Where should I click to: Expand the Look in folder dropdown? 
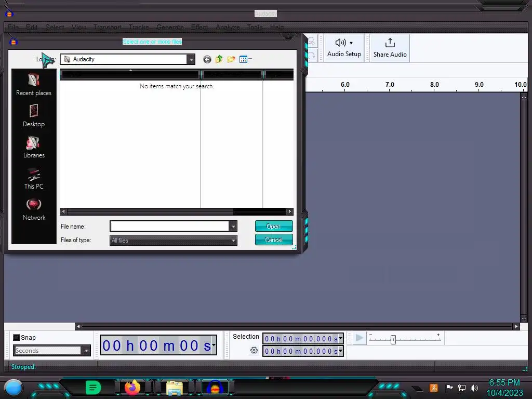191,59
